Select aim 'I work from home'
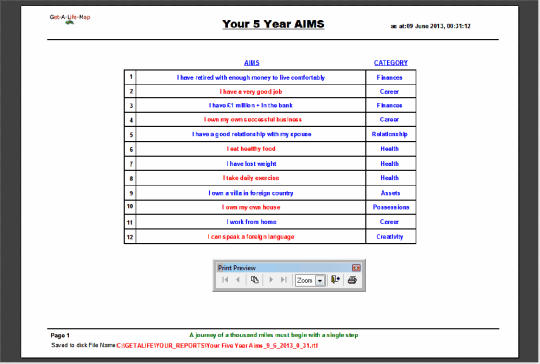The height and width of the screenshot is (364, 540). [251, 222]
